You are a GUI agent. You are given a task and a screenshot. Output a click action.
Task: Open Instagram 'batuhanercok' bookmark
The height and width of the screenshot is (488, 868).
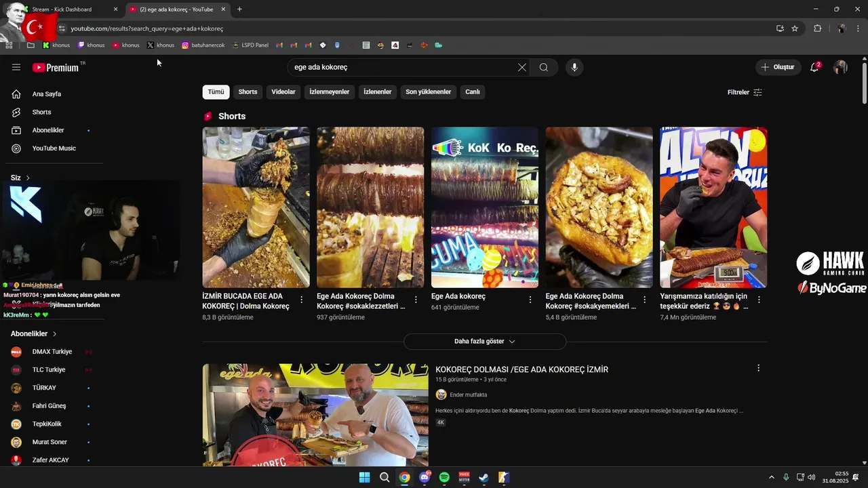pos(203,45)
